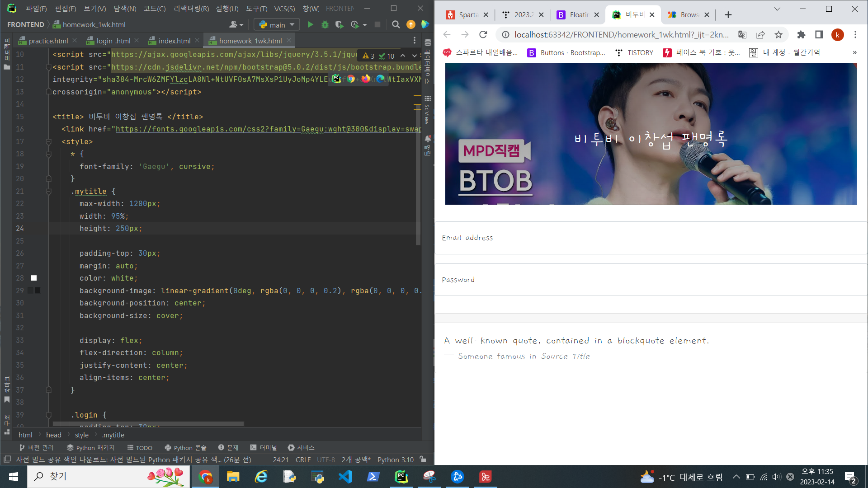868x488 pixels.
Task: Open the VCS(S) menu
Action: (x=285, y=8)
